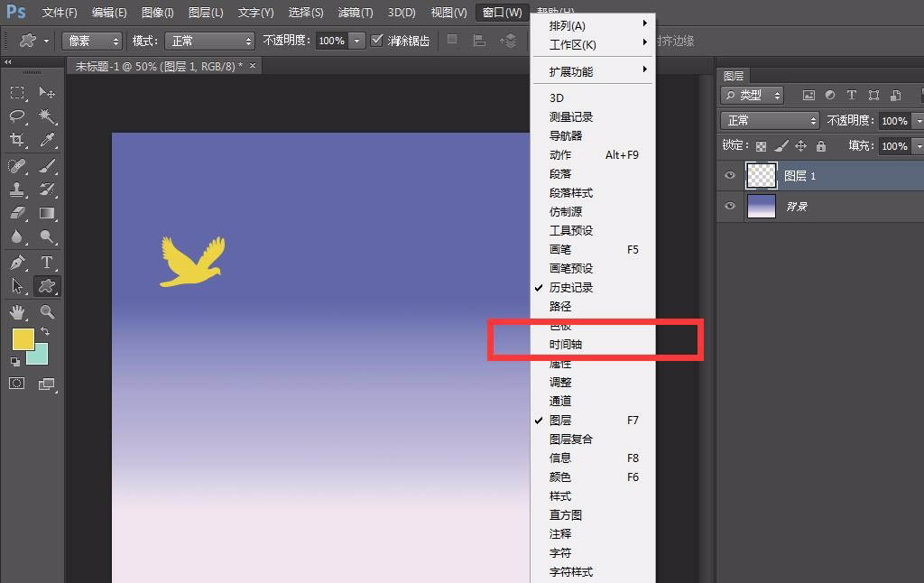This screenshot has width=924, height=583.
Task: Select the Move tool
Action: click(x=47, y=93)
